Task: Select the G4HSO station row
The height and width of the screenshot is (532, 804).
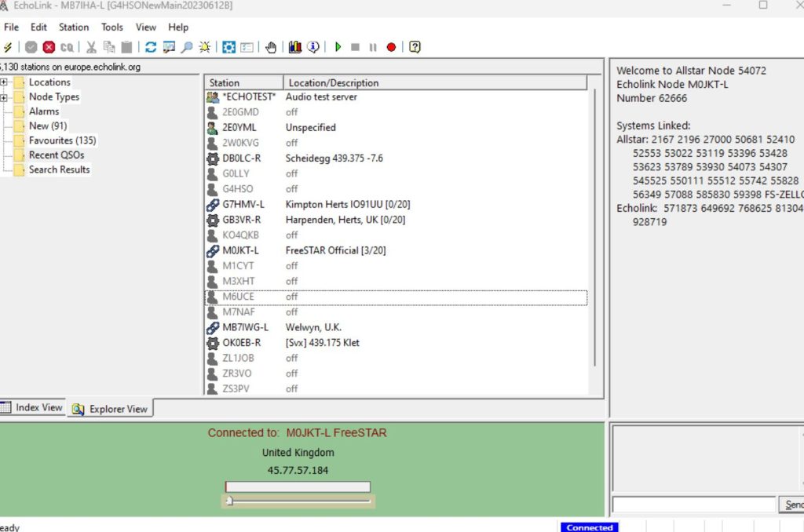Action: [x=396, y=189]
